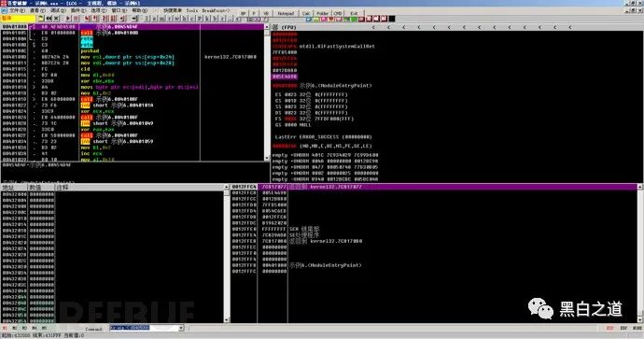Select the pushad instruction row
Screen dimensions: 644x339
133,51
